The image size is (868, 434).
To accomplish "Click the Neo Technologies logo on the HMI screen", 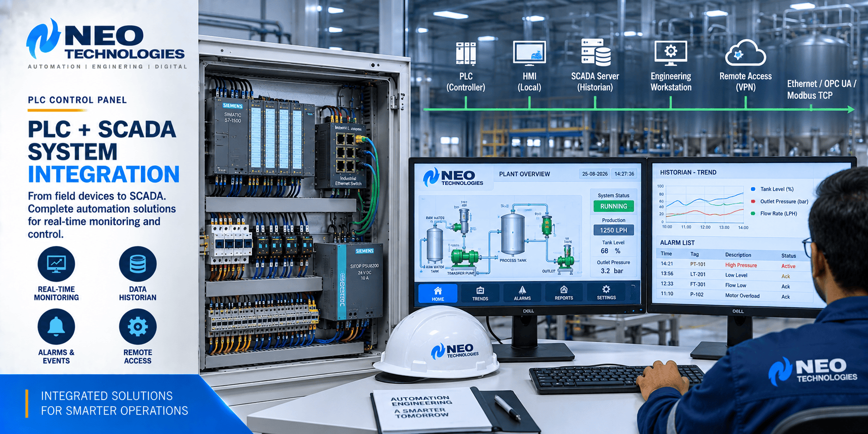I will click(453, 178).
